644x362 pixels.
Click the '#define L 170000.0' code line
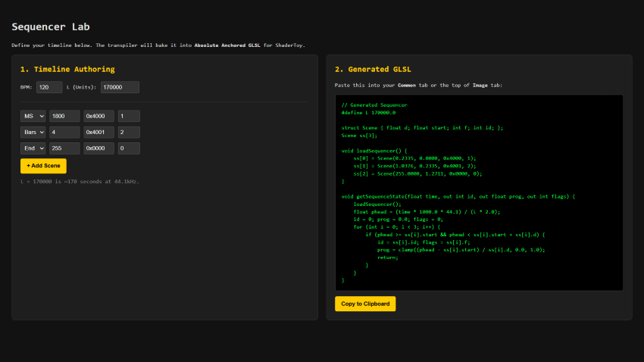point(368,112)
